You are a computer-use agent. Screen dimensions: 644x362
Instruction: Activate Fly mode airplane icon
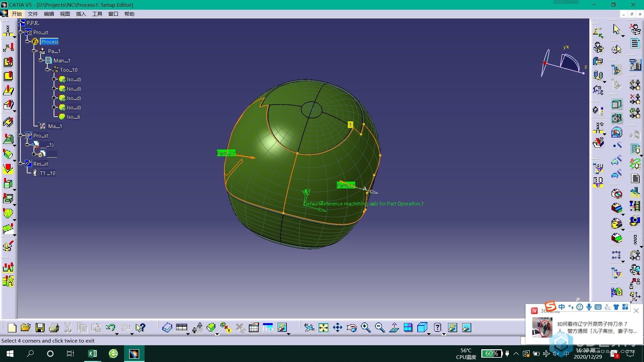coord(309,327)
